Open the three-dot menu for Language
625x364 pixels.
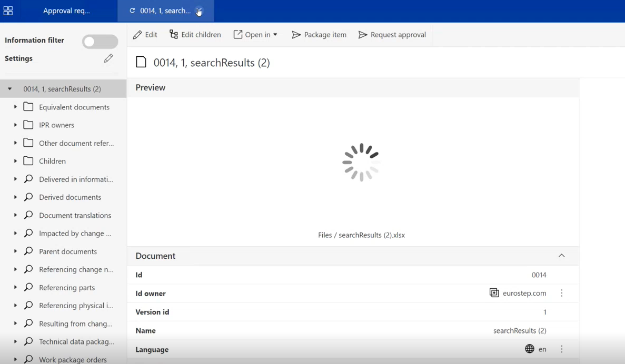click(562, 349)
